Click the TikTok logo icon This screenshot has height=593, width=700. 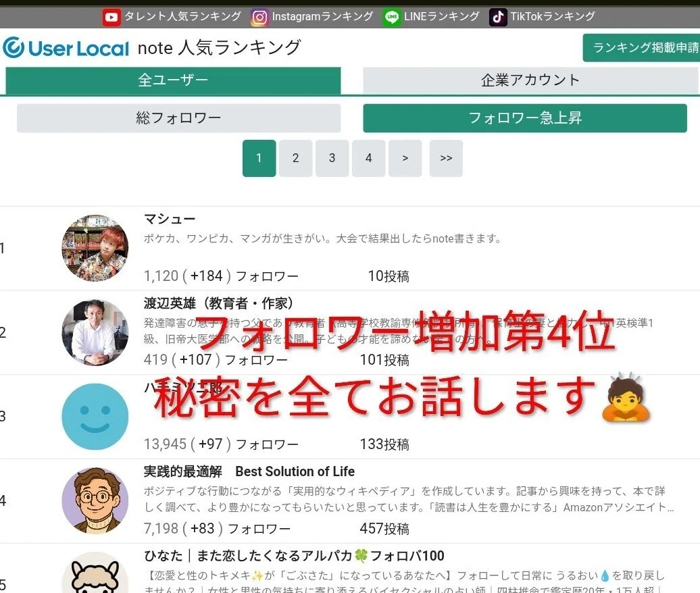click(498, 18)
